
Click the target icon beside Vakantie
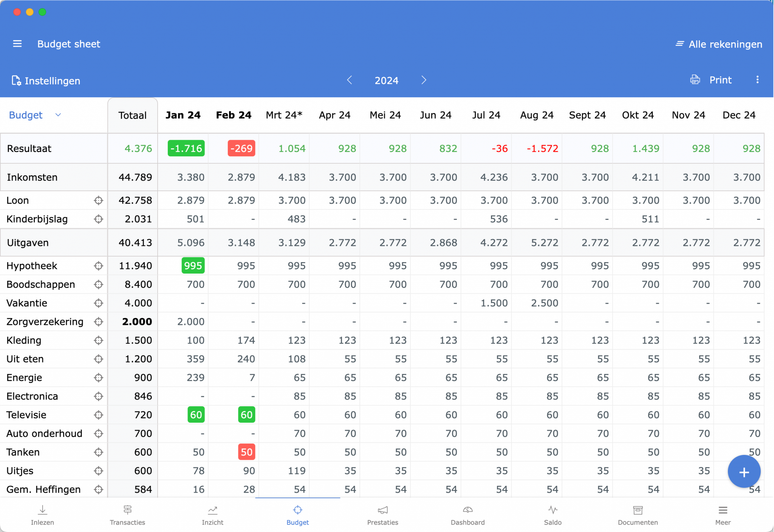98,303
